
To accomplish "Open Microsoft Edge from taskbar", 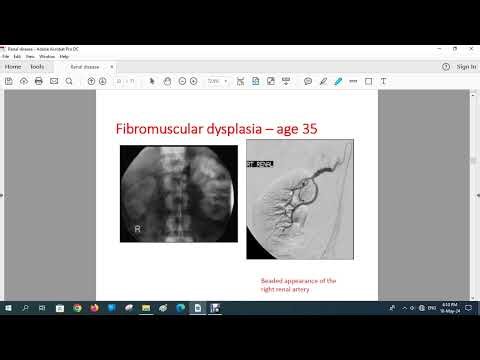I will click(180, 308).
